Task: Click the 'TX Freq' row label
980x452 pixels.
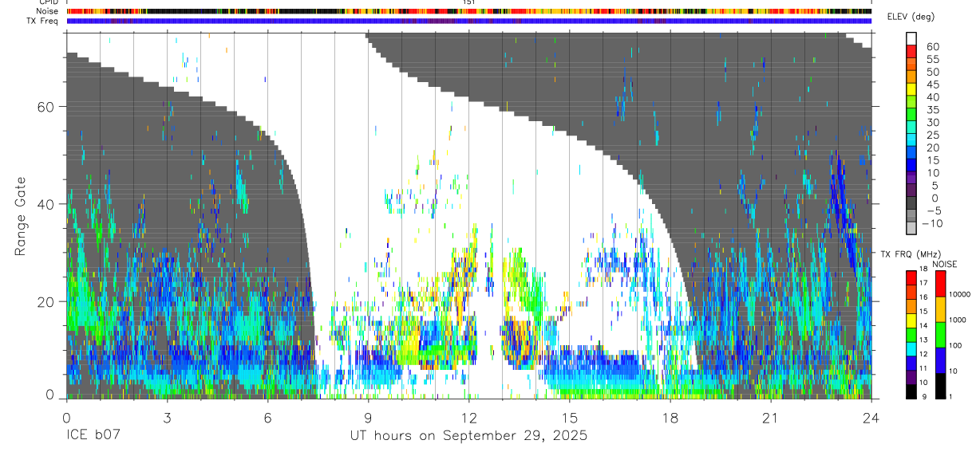Action: pos(43,22)
